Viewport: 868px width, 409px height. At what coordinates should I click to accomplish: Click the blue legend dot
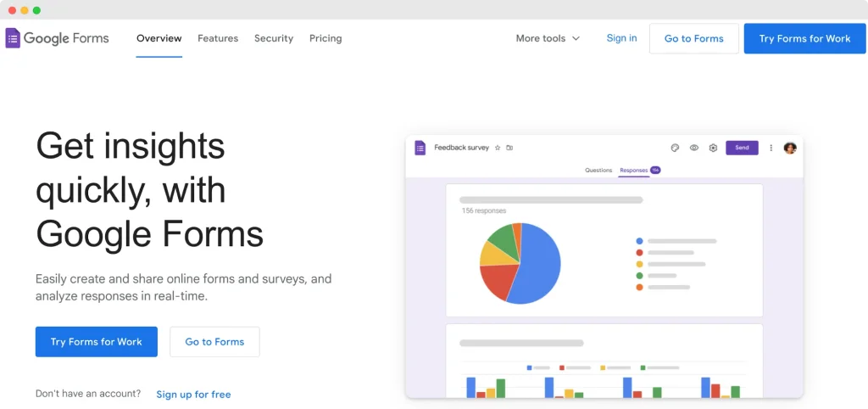pos(639,241)
